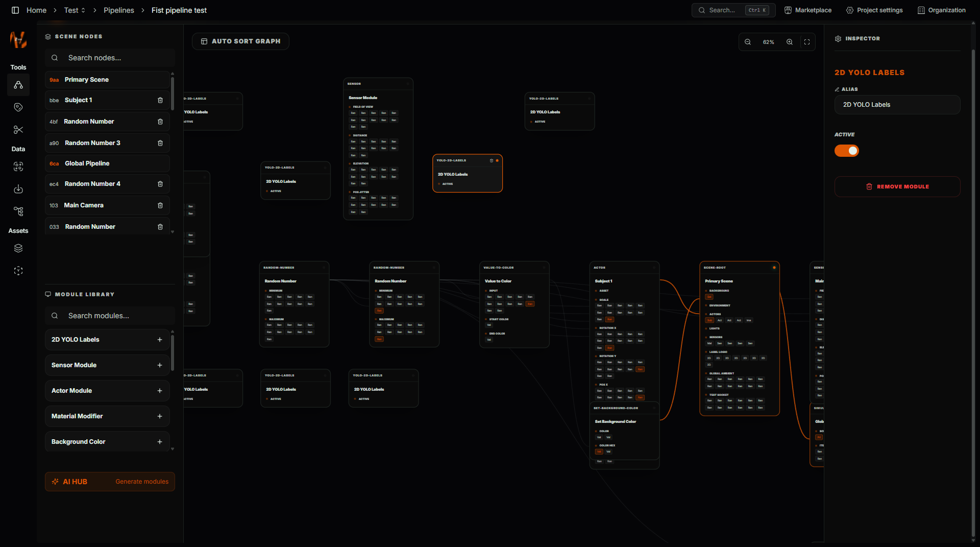Delete the Random Number 3 node

(160, 143)
